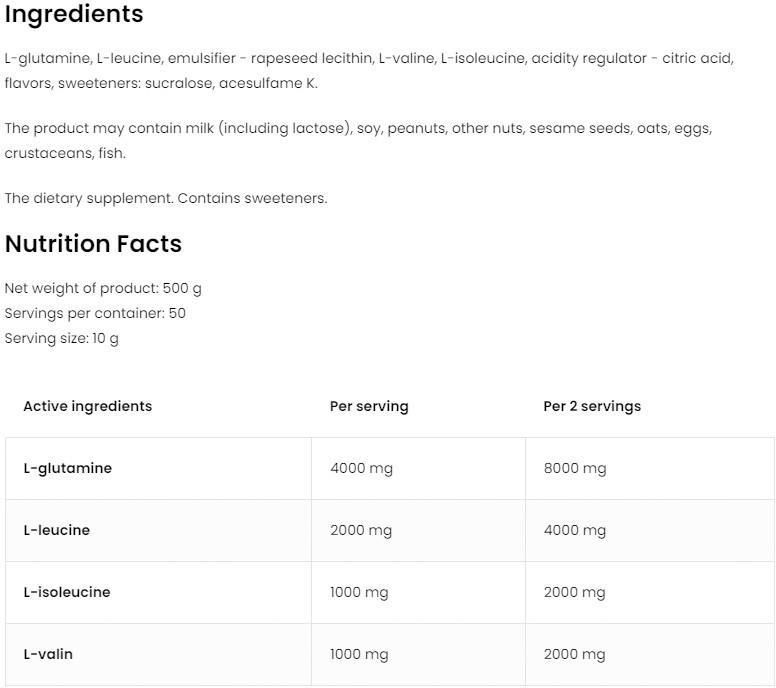
Task: Click the Serving size: 10 g line
Action: (x=61, y=339)
